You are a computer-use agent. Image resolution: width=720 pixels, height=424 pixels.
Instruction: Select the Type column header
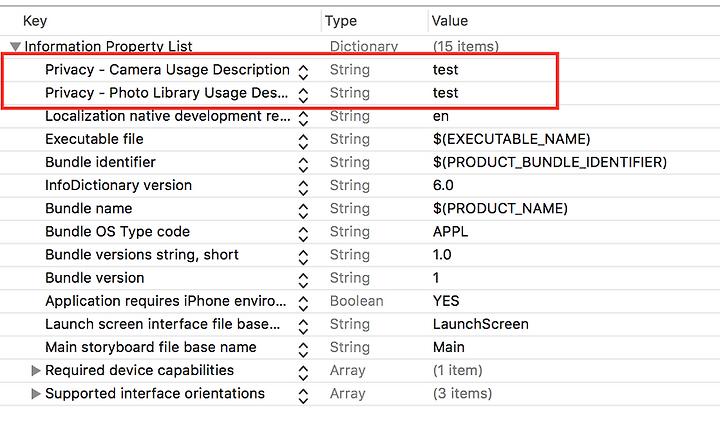click(x=341, y=21)
